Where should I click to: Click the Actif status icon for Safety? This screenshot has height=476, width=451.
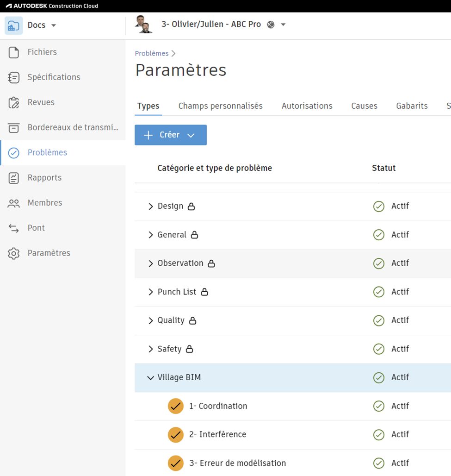(379, 349)
